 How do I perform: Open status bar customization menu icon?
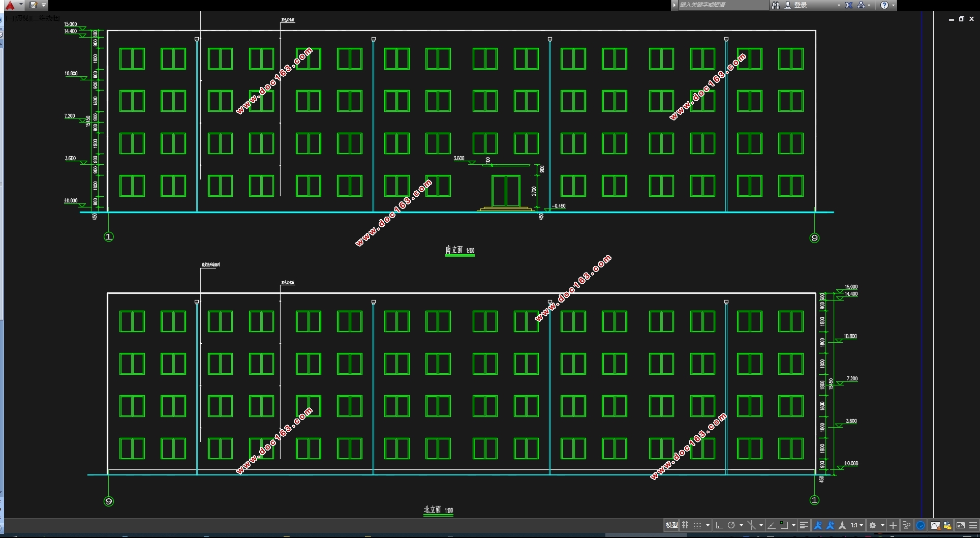(973, 525)
